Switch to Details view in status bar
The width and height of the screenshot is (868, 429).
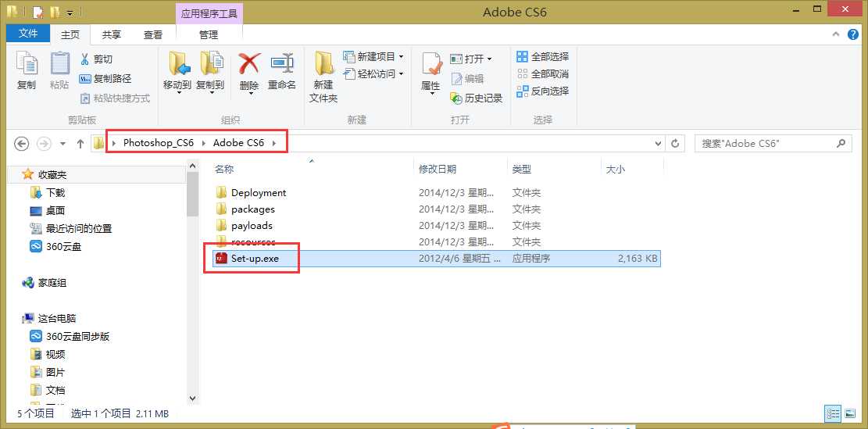[833, 413]
